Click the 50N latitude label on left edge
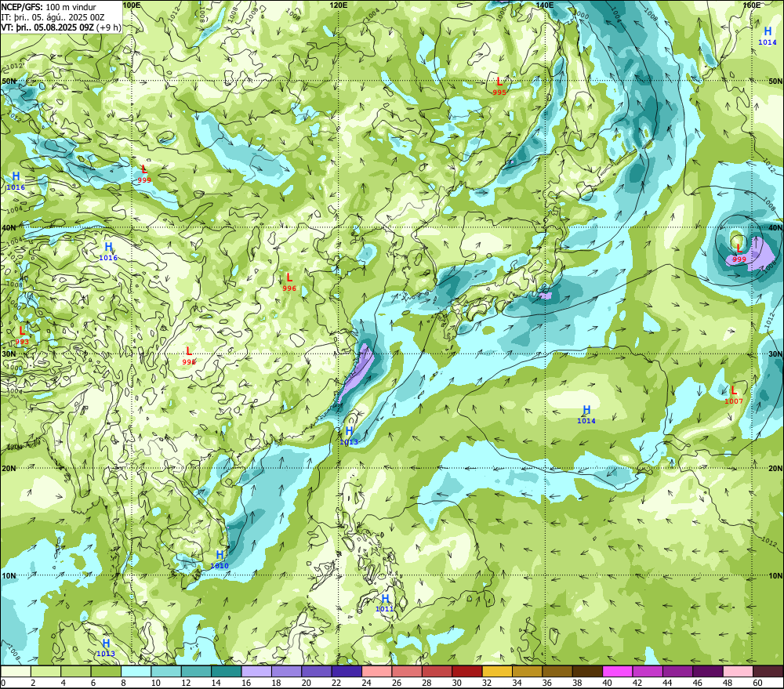 tap(9, 81)
